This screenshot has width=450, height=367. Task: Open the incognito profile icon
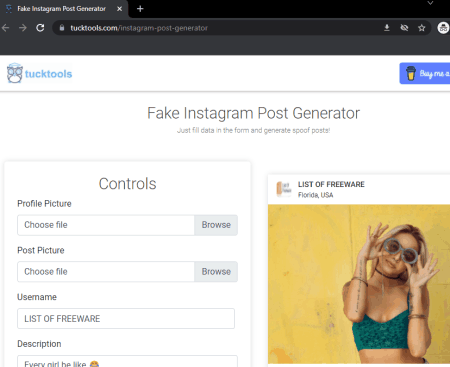tap(443, 28)
